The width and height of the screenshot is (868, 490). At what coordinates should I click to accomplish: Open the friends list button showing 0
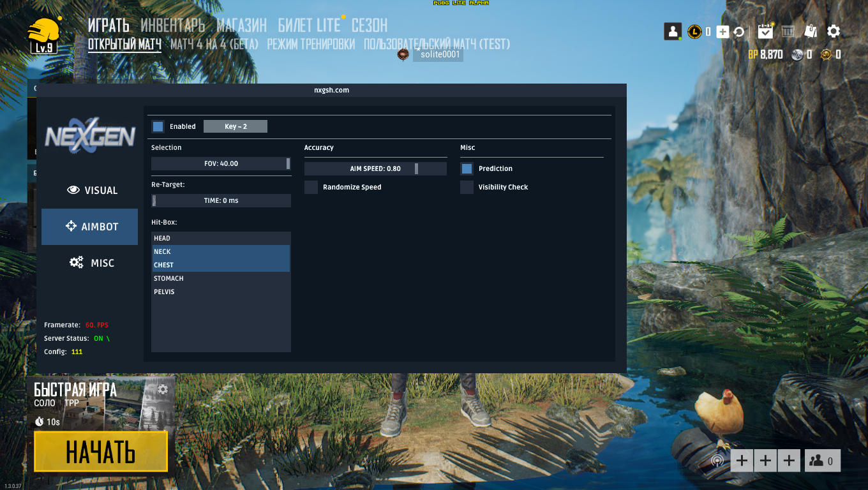point(823,461)
